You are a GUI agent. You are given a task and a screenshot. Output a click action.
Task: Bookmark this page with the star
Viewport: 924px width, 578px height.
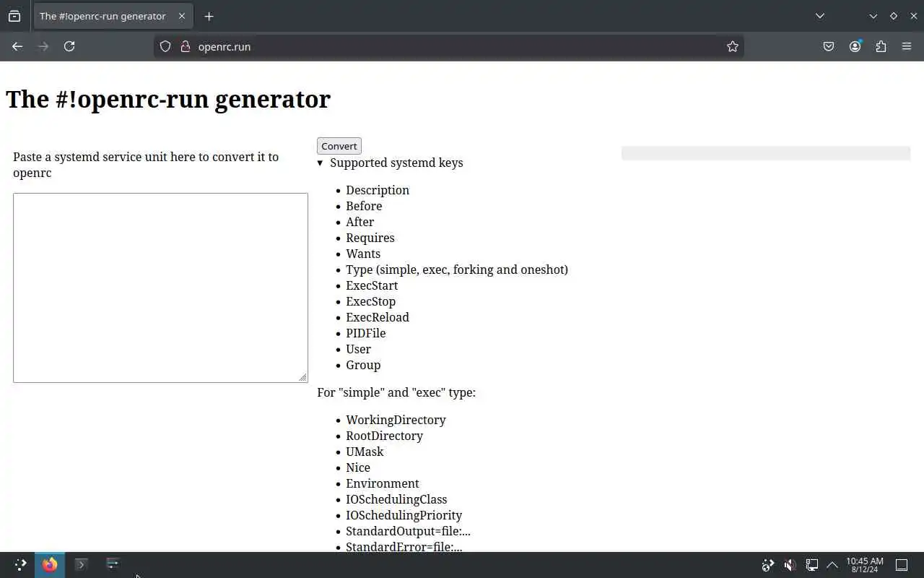(733, 46)
